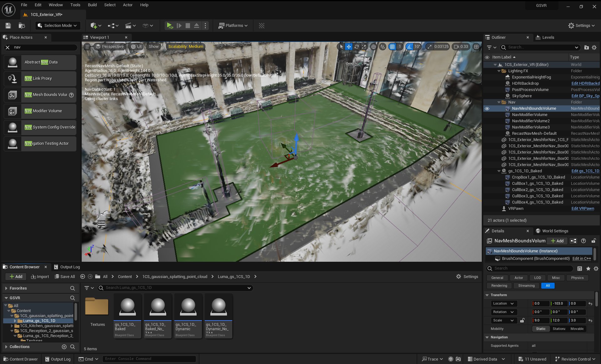
Task: Click the skip frame playback button
Action: tap(179, 26)
